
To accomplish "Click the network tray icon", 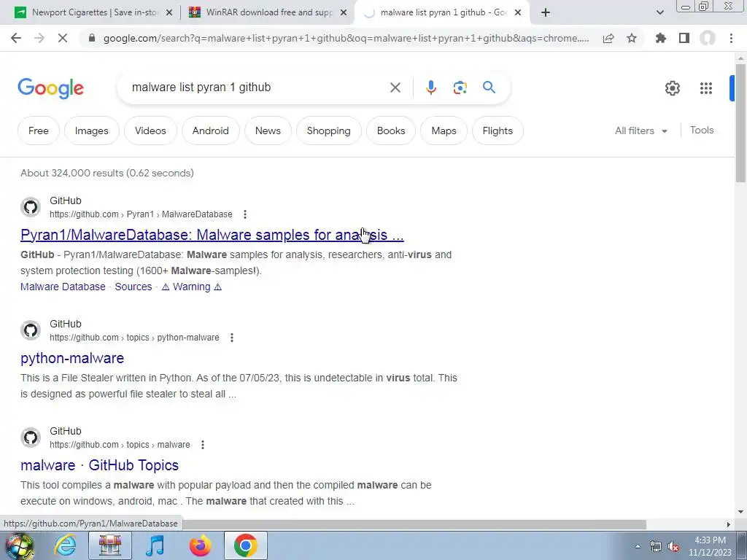I will pos(656,547).
